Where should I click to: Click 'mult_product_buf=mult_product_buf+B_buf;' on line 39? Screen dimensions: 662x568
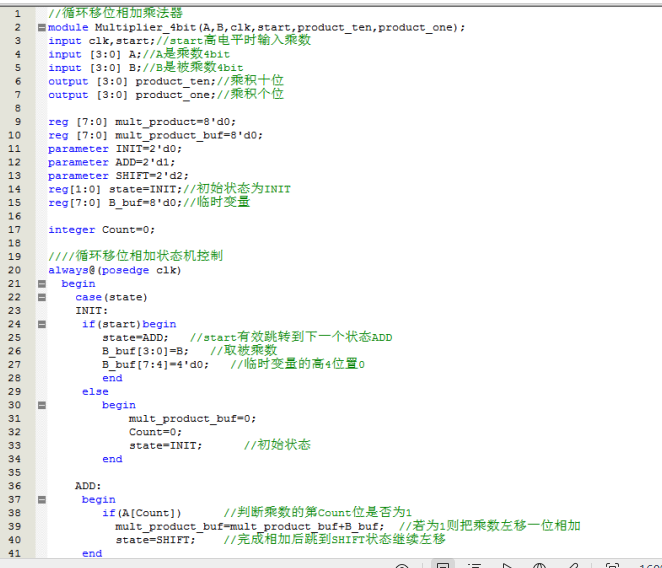pyautogui.click(x=250, y=527)
